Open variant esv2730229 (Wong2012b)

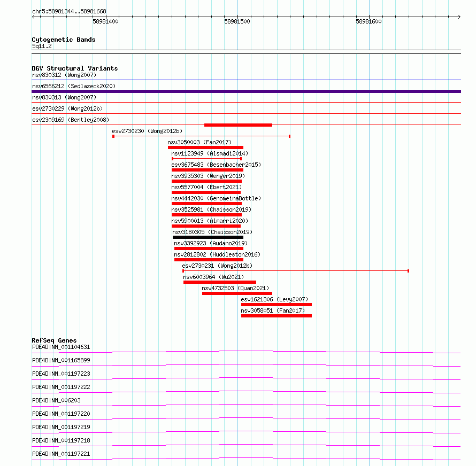[x=67, y=108]
